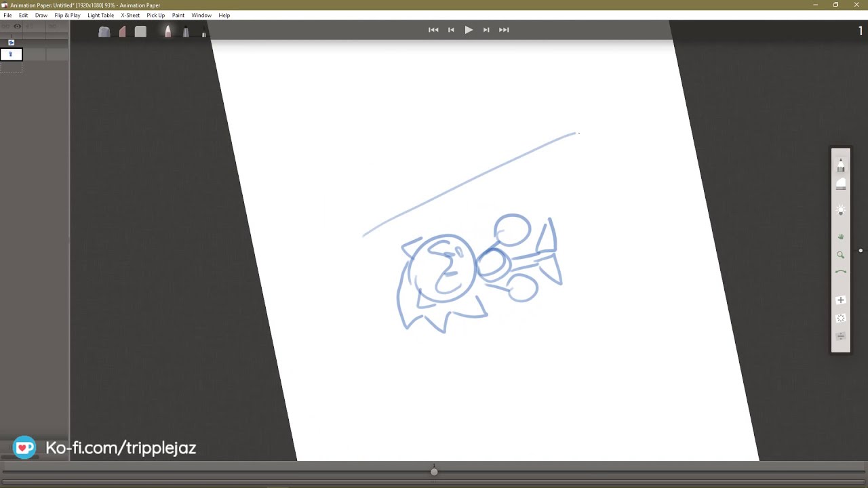Toggle the light table bulb
This screenshot has height=488, width=868.
click(841, 210)
